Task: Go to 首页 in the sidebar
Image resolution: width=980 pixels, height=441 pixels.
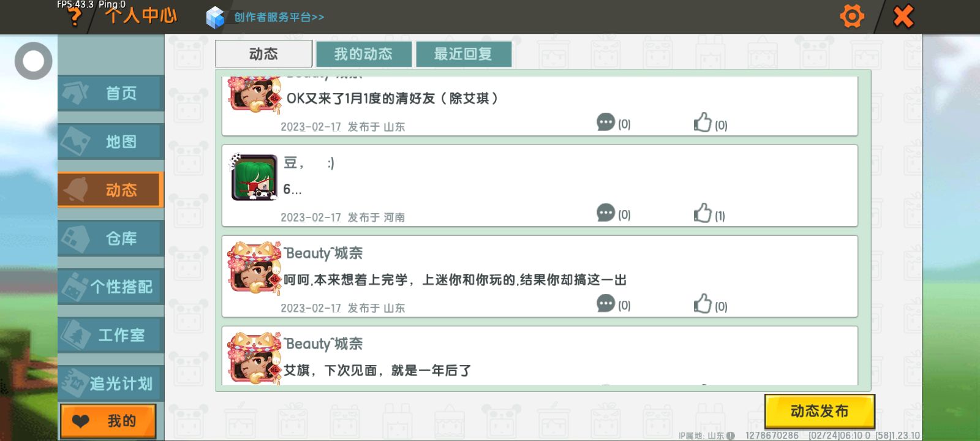Action: click(x=111, y=93)
